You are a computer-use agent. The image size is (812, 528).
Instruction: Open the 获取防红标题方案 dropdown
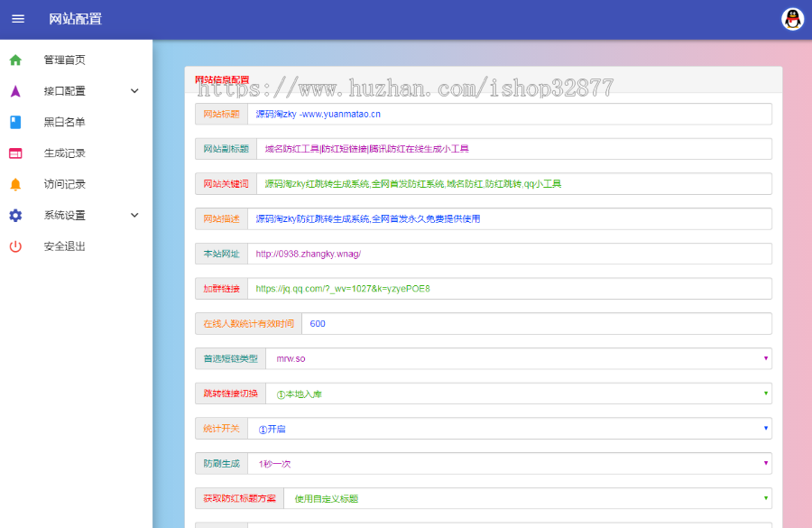(x=528, y=498)
